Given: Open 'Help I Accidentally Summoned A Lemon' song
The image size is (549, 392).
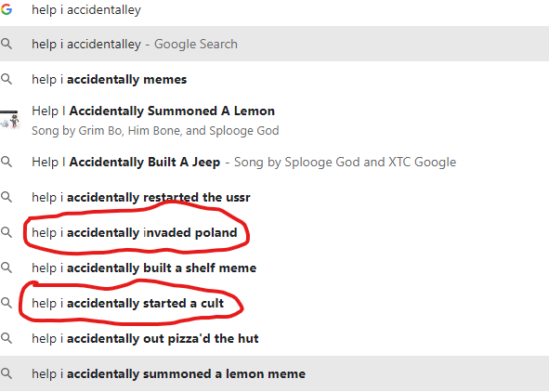Looking at the screenshot, I should pyautogui.click(x=275, y=120).
